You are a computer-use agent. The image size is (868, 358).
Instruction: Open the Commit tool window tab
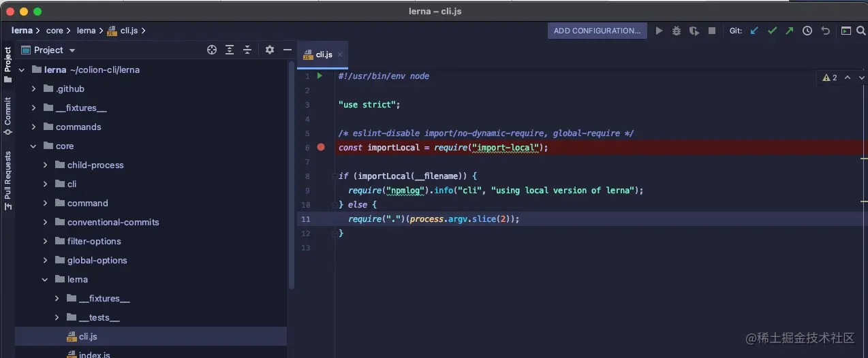7,116
